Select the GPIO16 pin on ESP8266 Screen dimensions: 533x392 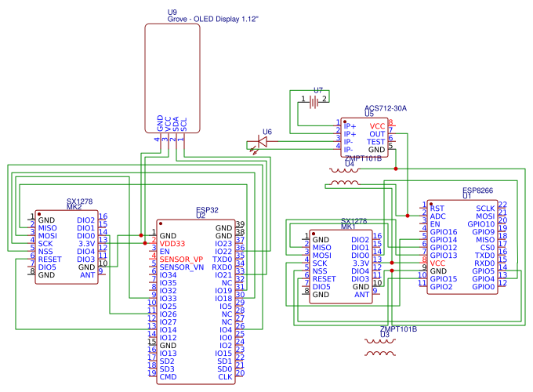444,232
